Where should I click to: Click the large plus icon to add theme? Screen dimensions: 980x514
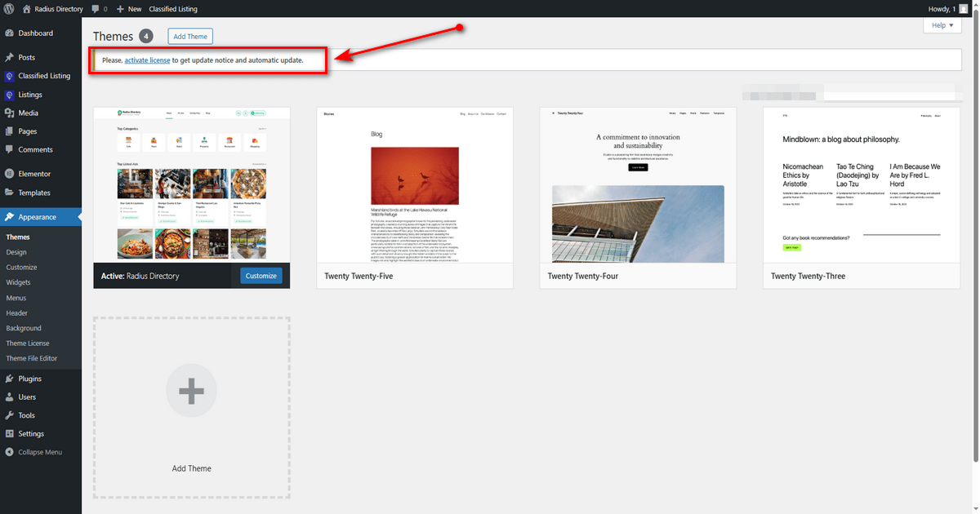click(x=191, y=392)
